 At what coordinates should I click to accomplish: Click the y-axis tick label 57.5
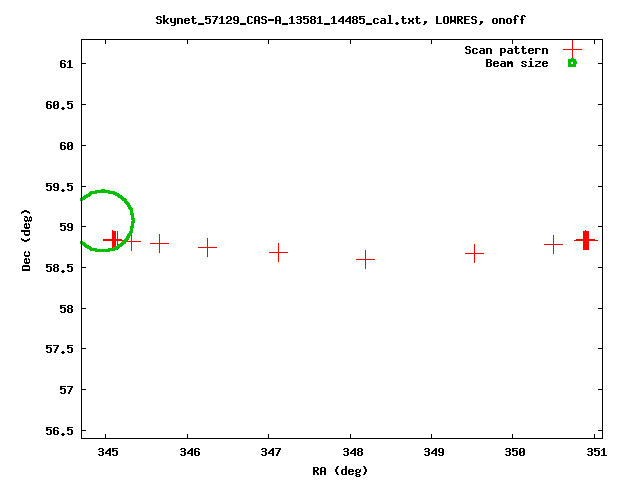(x=59, y=349)
